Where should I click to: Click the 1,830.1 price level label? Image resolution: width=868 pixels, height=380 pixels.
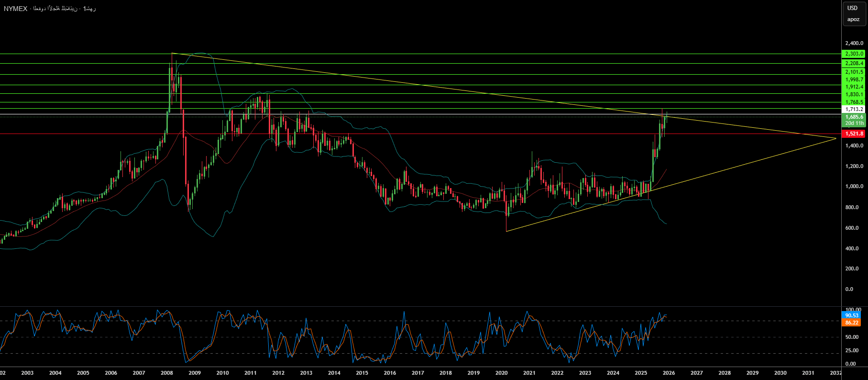[x=854, y=95]
